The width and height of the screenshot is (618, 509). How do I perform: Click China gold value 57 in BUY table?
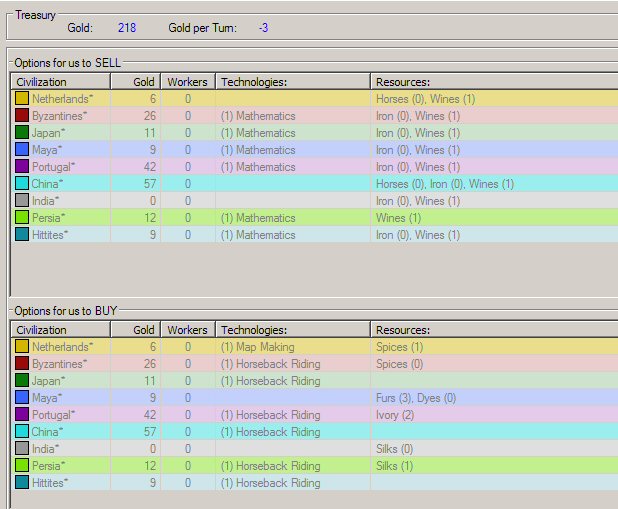(x=150, y=431)
